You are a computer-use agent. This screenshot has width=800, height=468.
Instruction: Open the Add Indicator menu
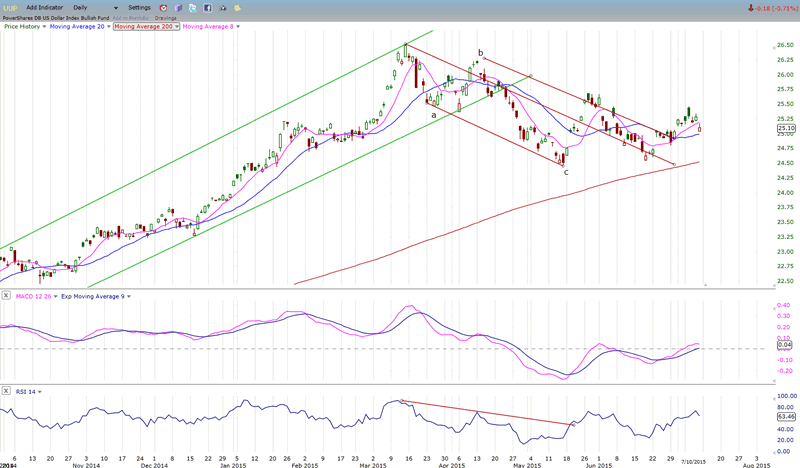44,7
